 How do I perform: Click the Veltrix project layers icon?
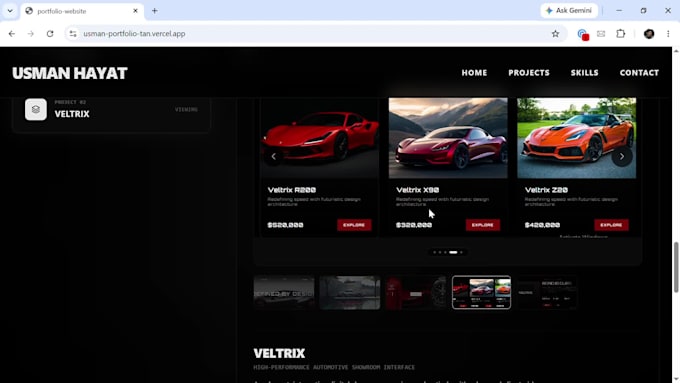36,109
